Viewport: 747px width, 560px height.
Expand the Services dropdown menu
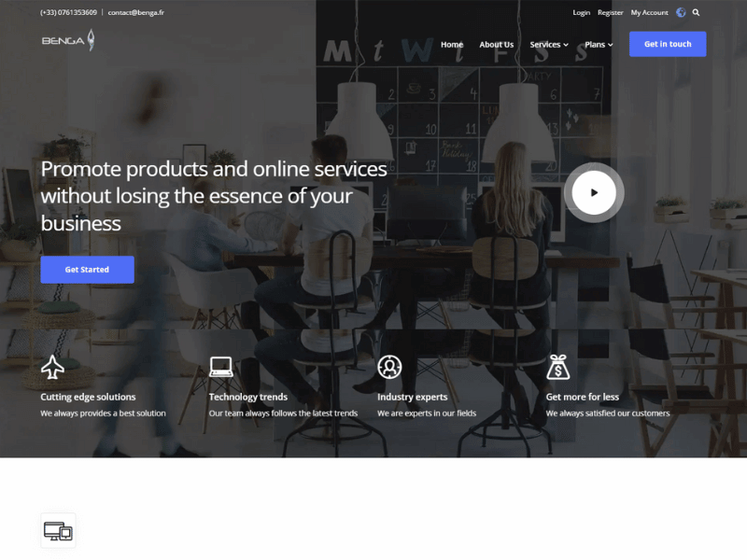549,44
